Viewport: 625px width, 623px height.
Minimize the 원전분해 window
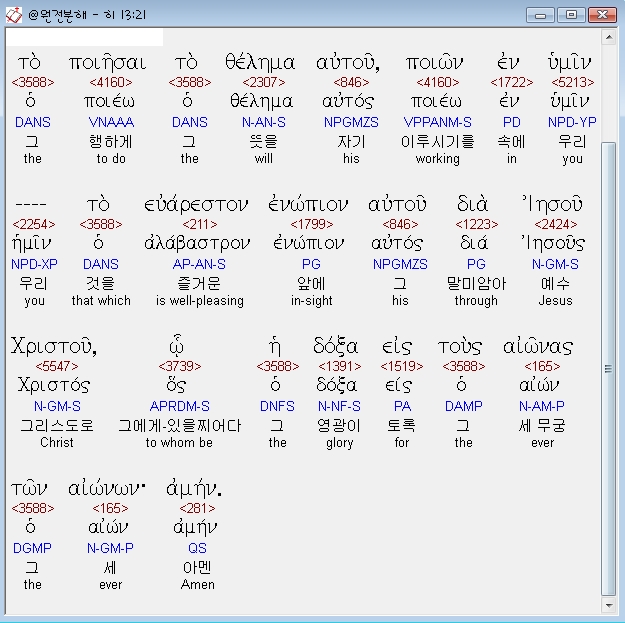540,15
